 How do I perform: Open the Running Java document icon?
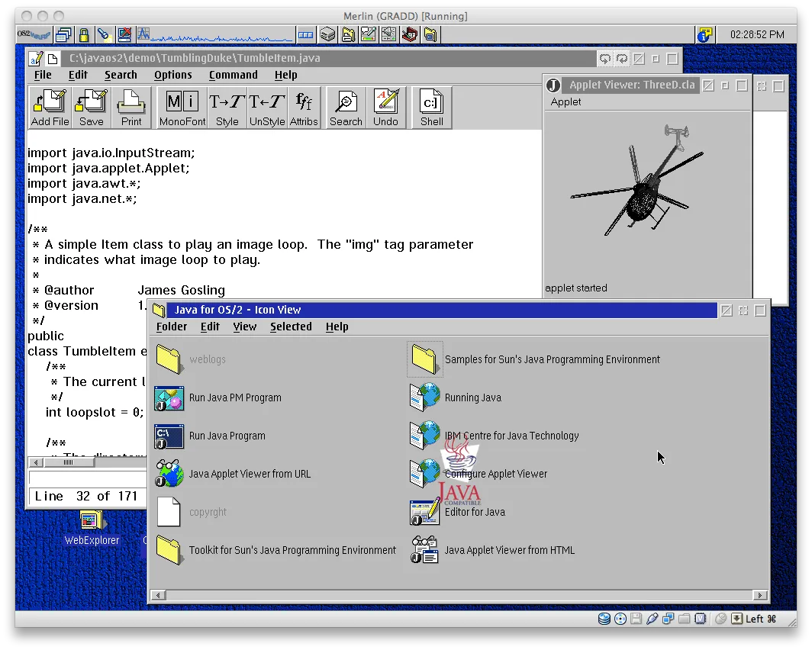pyautogui.click(x=424, y=398)
